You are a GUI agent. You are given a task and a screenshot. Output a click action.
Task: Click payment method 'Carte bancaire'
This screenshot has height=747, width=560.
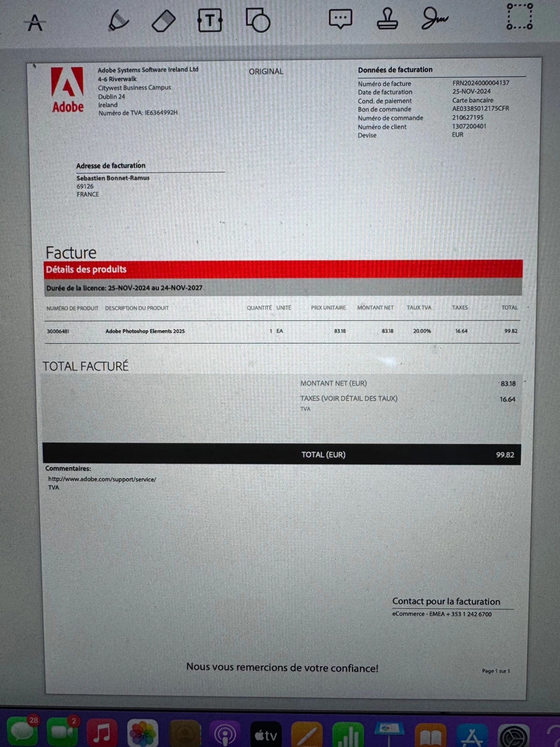[473, 100]
